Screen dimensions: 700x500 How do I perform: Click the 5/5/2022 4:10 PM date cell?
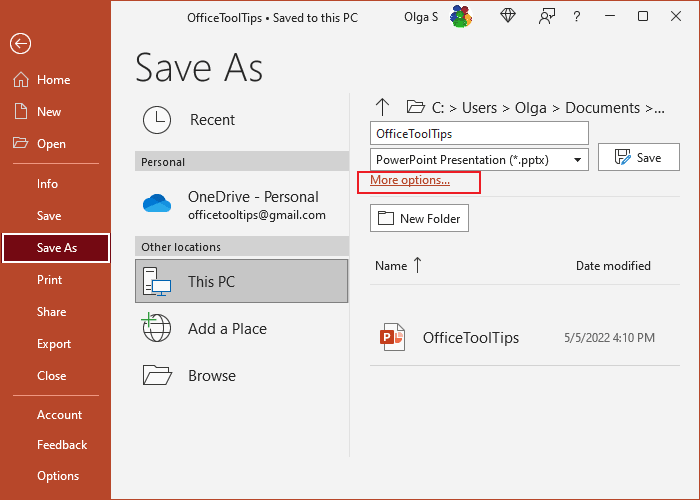tap(609, 338)
